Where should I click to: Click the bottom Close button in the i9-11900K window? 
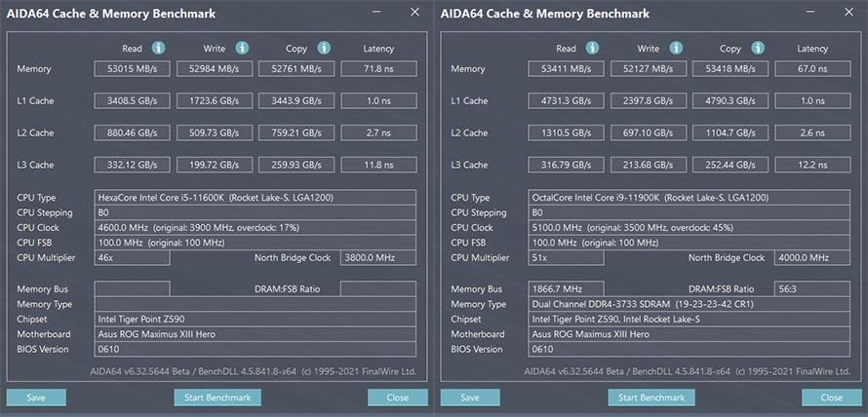click(x=831, y=398)
